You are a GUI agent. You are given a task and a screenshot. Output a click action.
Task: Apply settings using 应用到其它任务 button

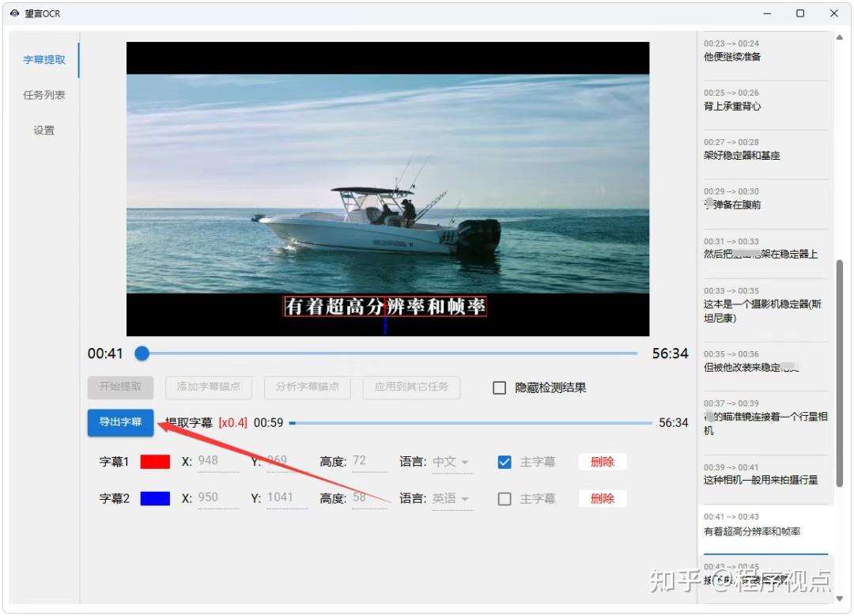(411, 387)
